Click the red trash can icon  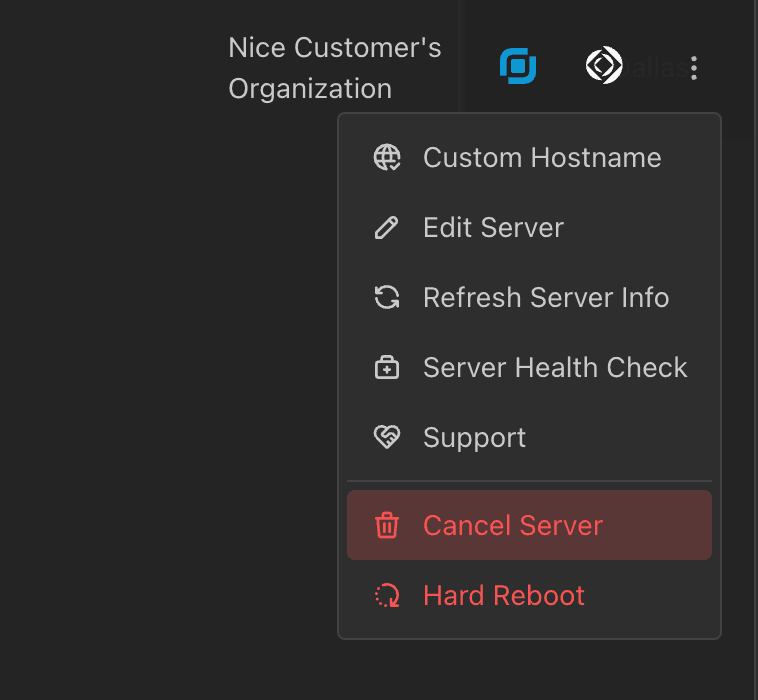(387, 526)
